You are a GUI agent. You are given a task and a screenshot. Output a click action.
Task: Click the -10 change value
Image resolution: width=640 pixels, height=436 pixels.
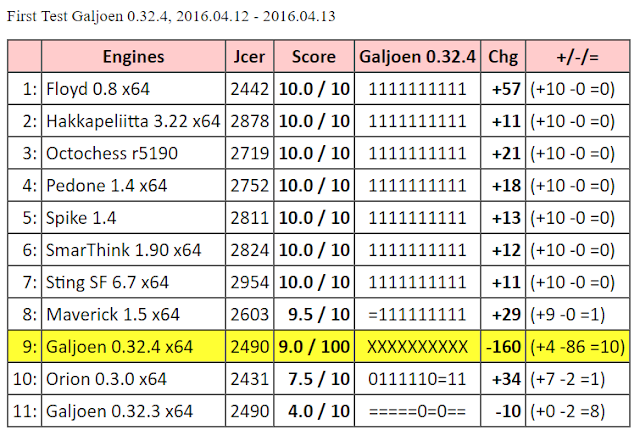pos(508,412)
